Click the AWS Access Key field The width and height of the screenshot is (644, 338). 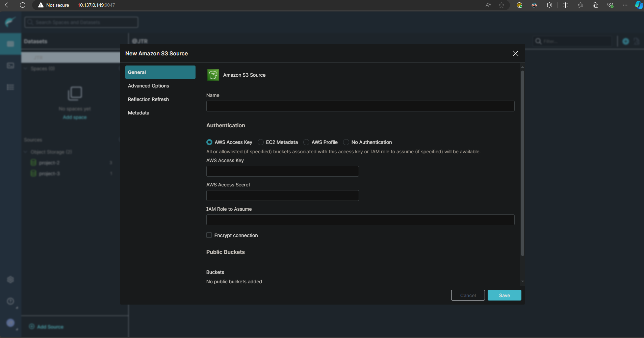click(x=283, y=171)
